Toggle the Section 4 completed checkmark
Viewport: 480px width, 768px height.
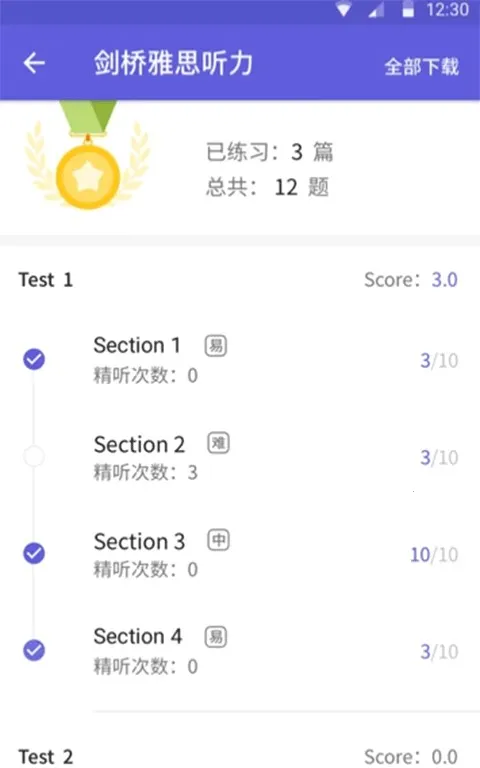(34, 650)
